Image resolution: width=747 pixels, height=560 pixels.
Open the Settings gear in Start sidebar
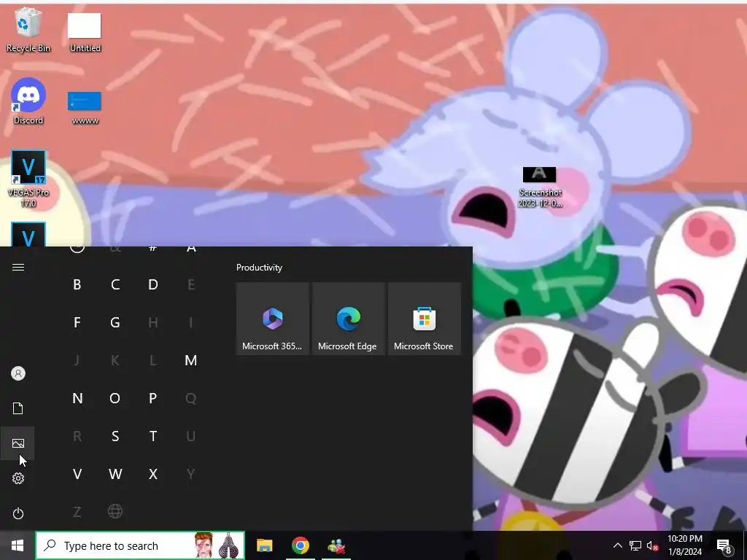18,478
